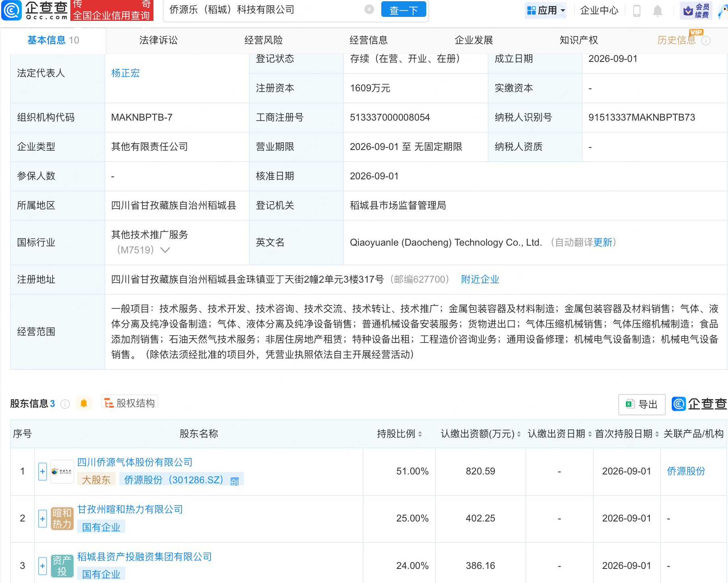
Task: Open the notification bell in header
Action: (657, 10)
